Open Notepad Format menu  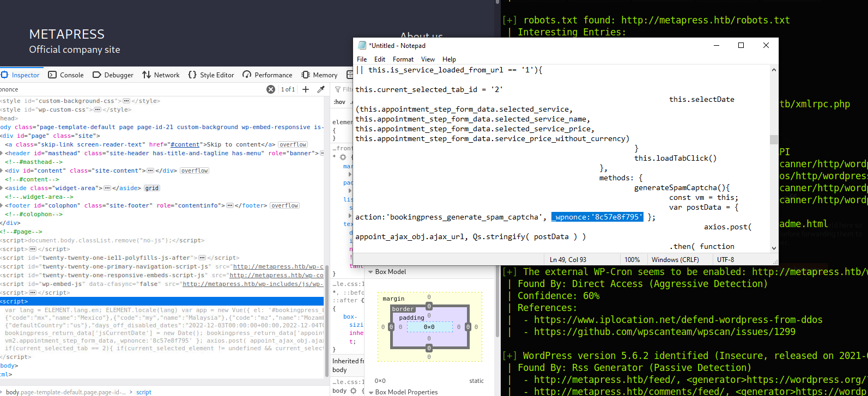coord(403,59)
